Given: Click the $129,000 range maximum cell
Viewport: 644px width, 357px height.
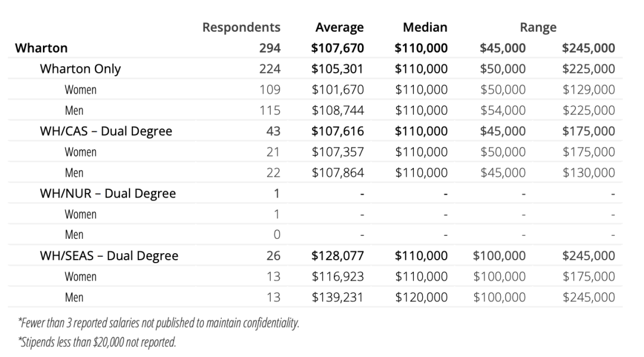Looking at the screenshot, I should 588,90.
